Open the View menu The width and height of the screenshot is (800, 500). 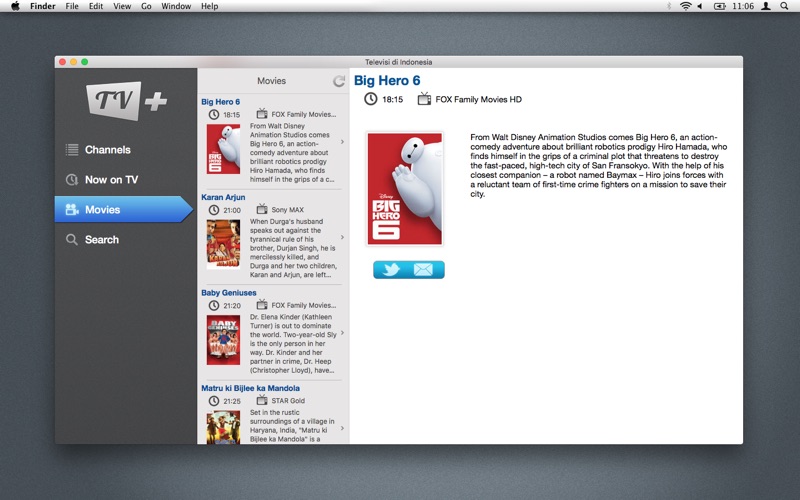click(x=122, y=6)
